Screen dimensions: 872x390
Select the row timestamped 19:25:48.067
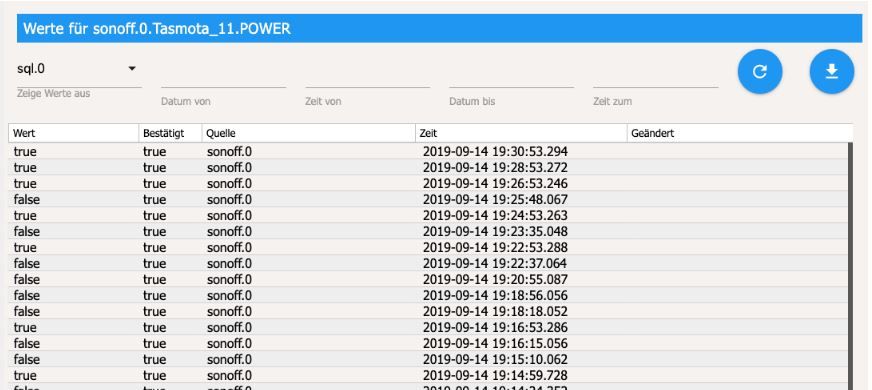point(428,199)
